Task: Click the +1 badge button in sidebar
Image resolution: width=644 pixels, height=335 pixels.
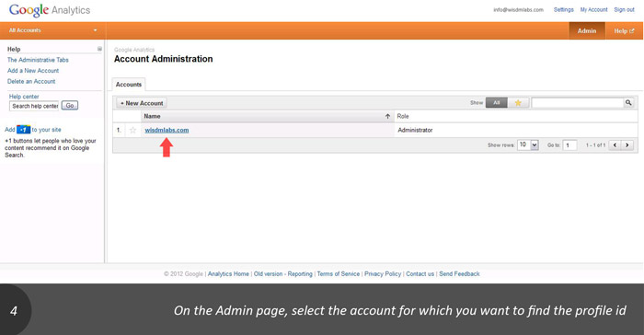Action: pos(23,130)
